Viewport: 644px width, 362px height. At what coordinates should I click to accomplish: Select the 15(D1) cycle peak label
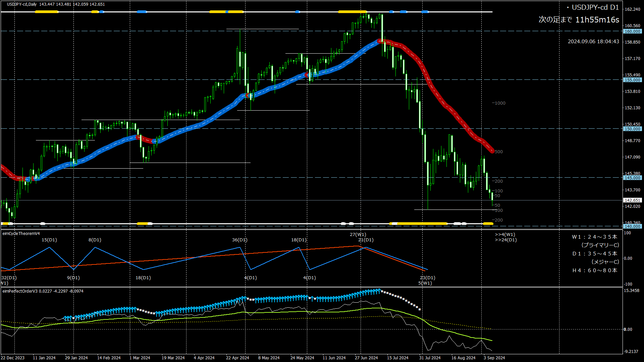(x=49, y=240)
